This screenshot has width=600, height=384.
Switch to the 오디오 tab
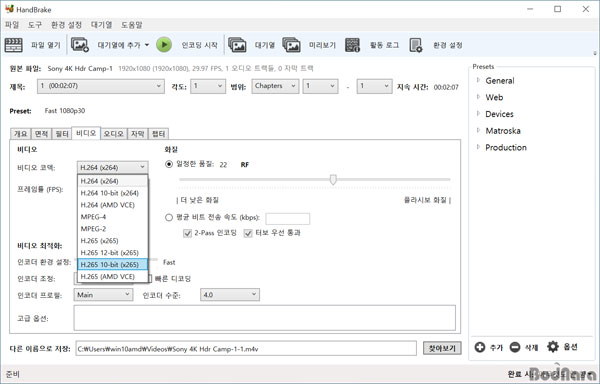tap(113, 133)
